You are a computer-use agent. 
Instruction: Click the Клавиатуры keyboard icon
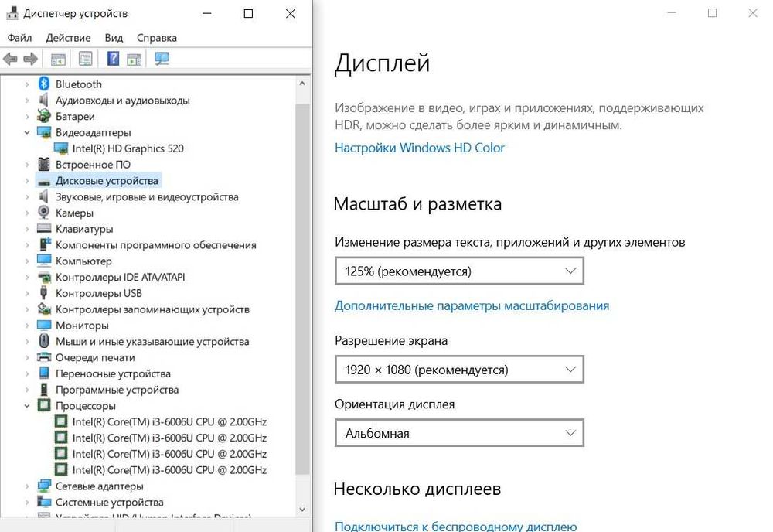click(x=44, y=228)
